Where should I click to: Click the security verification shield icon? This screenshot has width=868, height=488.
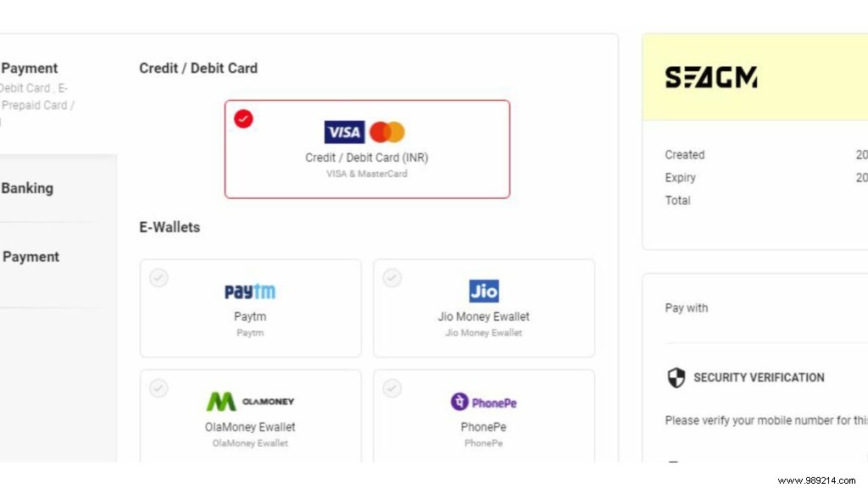[x=676, y=378]
